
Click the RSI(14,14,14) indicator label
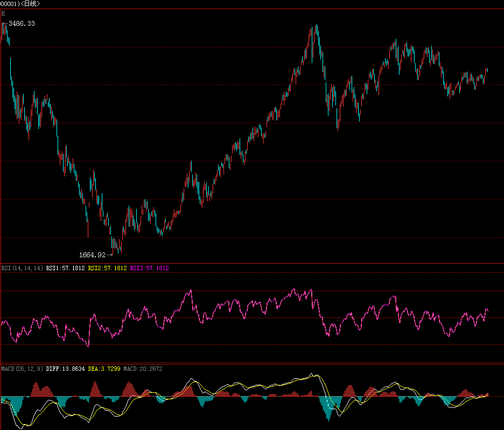(x=22, y=268)
